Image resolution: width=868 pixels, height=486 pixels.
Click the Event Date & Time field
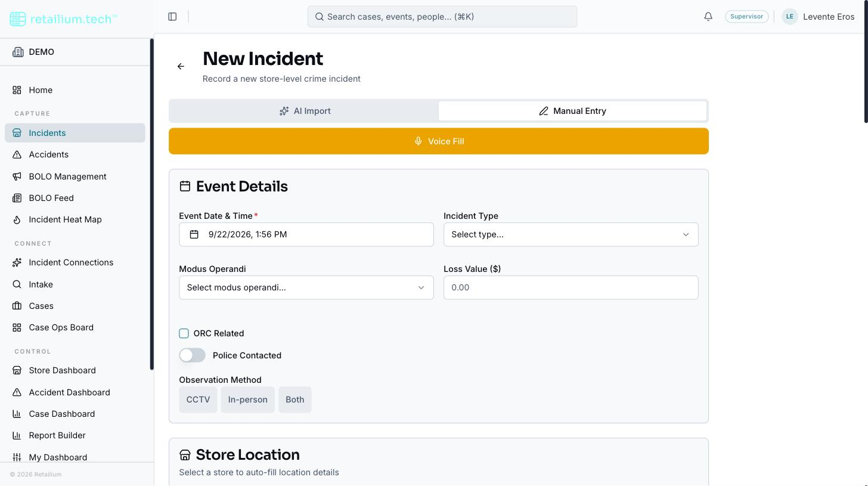click(x=306, y=234)
